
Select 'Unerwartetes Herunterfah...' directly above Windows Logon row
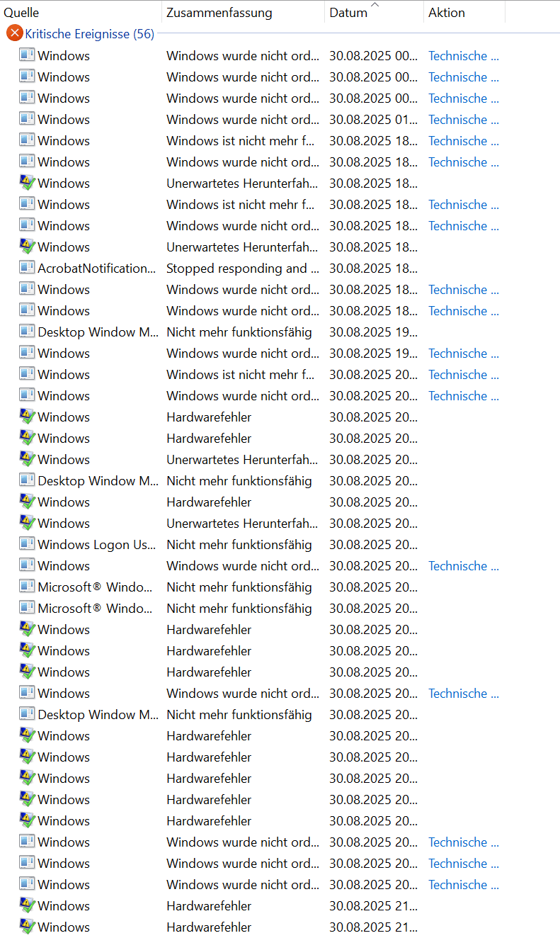coord(242,523)
